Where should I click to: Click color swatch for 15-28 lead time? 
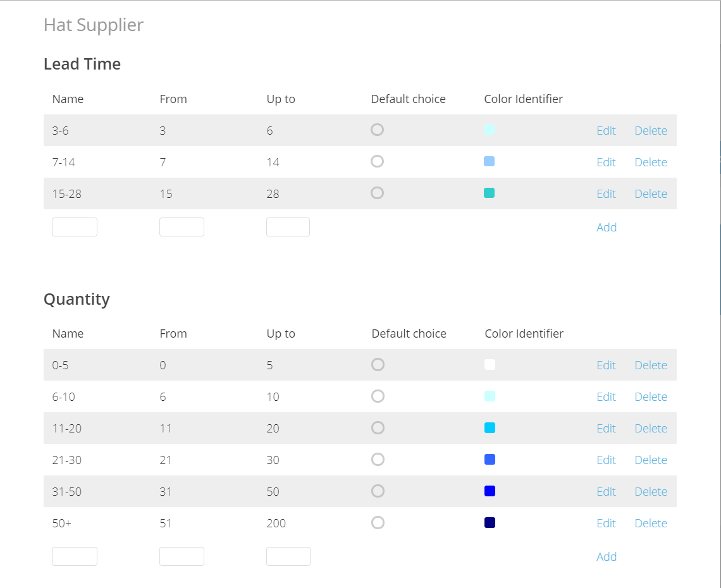[x=489, y=193]
